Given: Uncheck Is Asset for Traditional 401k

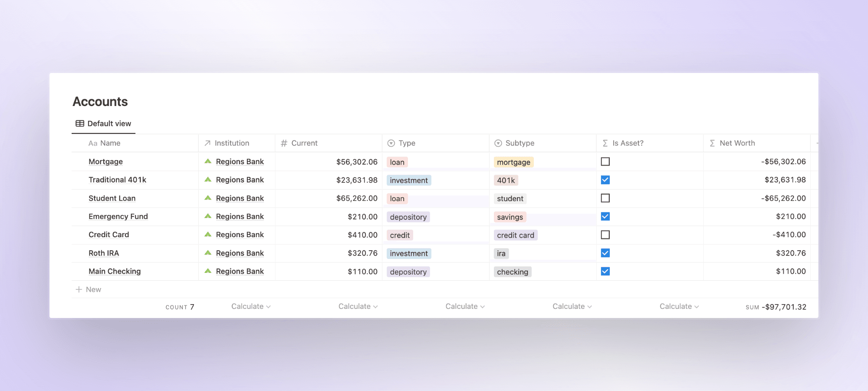Looking at the screenshot, I should (605, 179).
